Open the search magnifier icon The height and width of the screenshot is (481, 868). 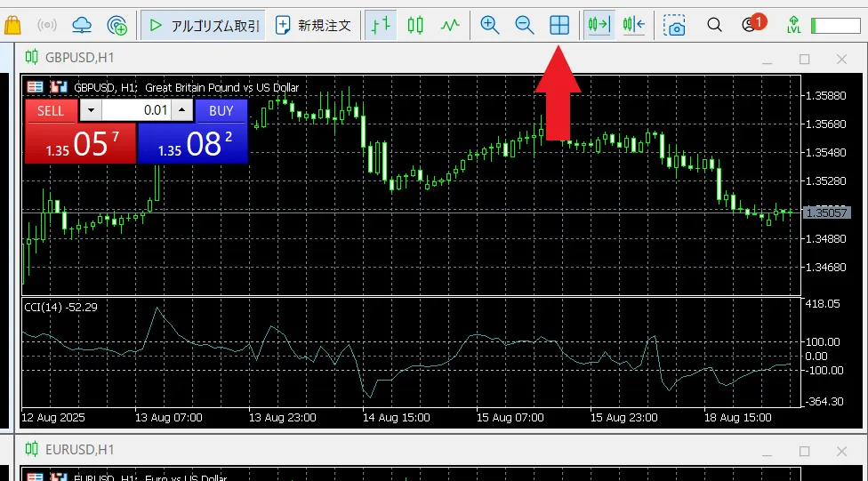pos(714,26)
